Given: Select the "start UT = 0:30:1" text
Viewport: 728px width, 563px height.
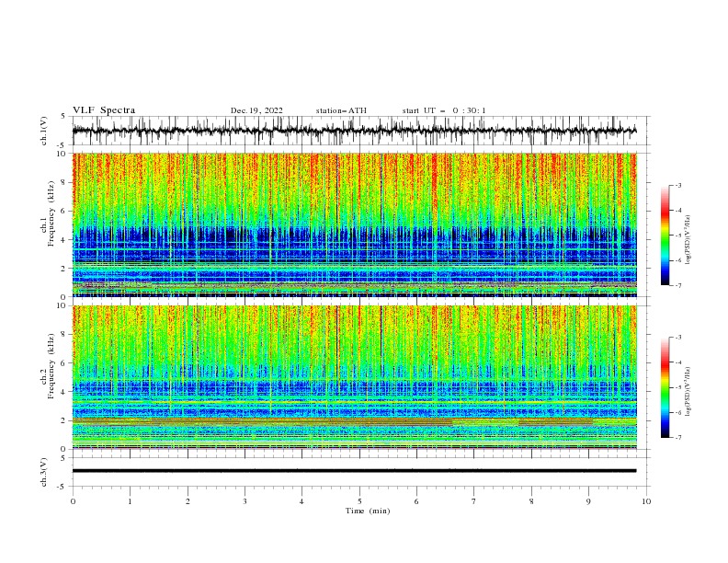Looking at the screenshot, I should [444, 110].
